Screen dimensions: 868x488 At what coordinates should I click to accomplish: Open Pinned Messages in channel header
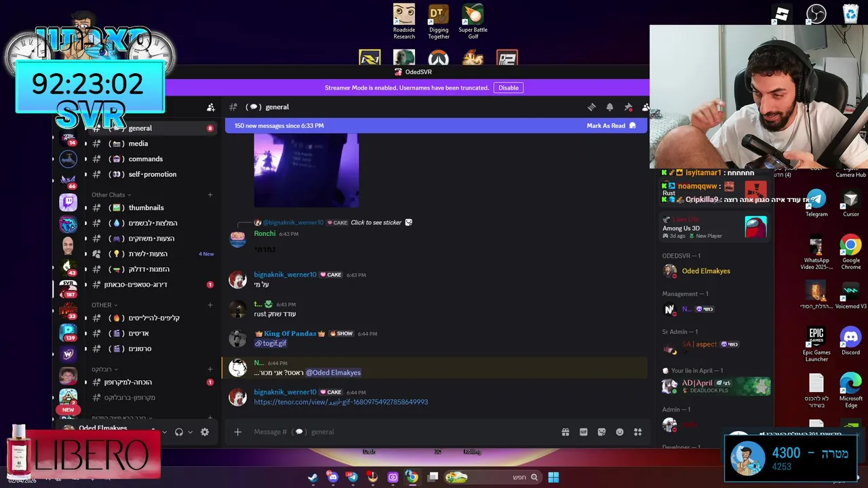coord(628,107)
